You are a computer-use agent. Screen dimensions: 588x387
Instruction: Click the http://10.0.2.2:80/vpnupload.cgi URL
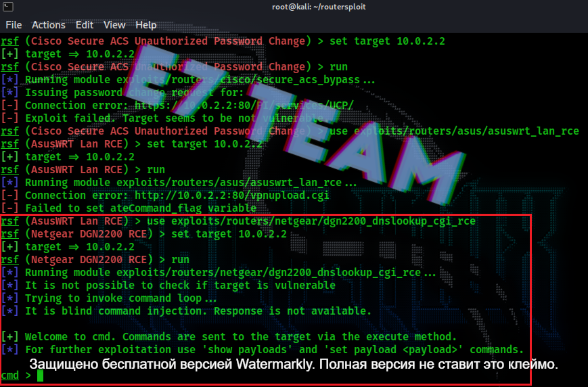point(232,196)
